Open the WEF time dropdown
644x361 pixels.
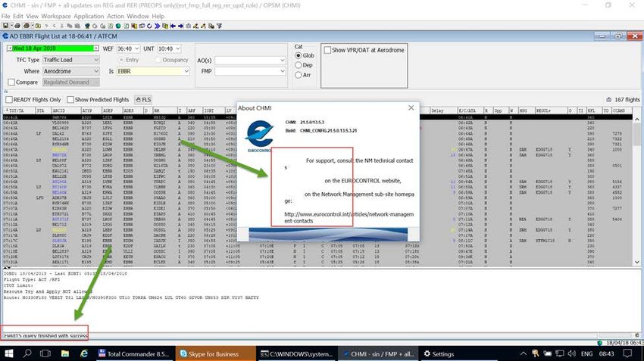(x=137, y=49)
